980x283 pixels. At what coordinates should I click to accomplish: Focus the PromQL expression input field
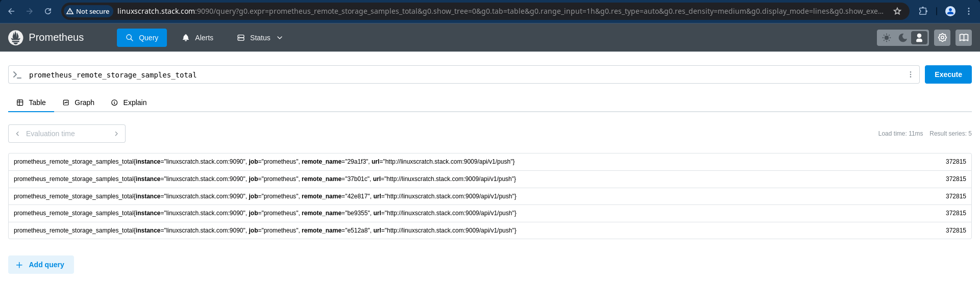coord(464,75)
